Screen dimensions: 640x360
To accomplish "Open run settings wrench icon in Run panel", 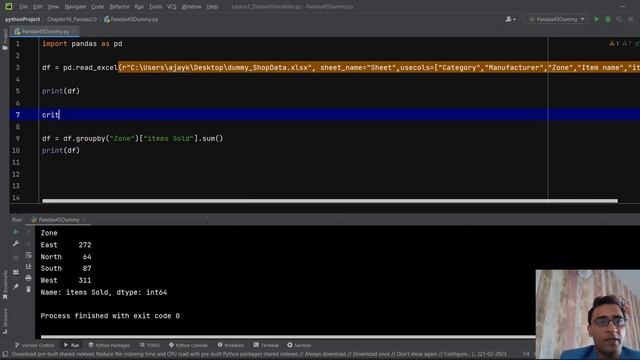I will pos(16,244).
